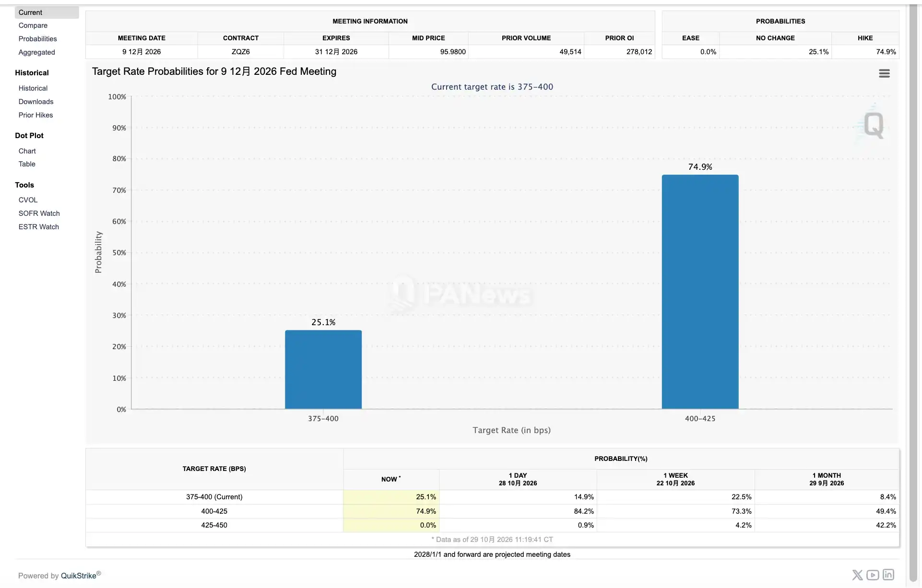Click the 'Current target rate is 375-400' subtitle

click(x=492, y=87)
